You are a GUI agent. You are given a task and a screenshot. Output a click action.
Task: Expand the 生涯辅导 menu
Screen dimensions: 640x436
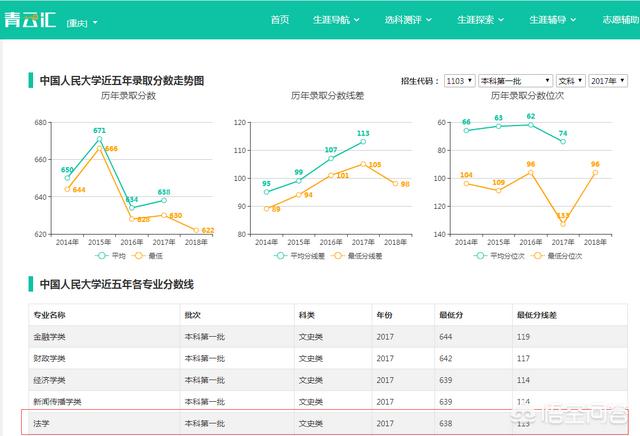click(x=552, y=20)
